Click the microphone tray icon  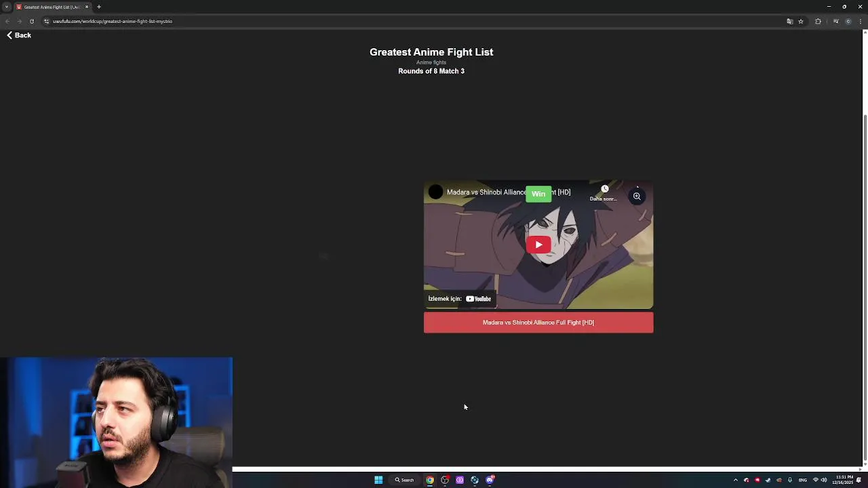click(x=790, y=480)
